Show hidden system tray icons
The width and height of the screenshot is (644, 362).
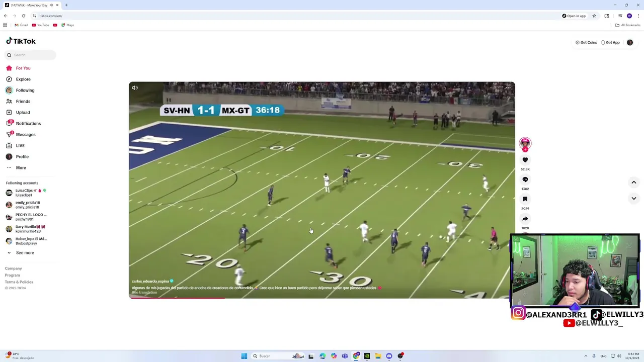[586, 356]
